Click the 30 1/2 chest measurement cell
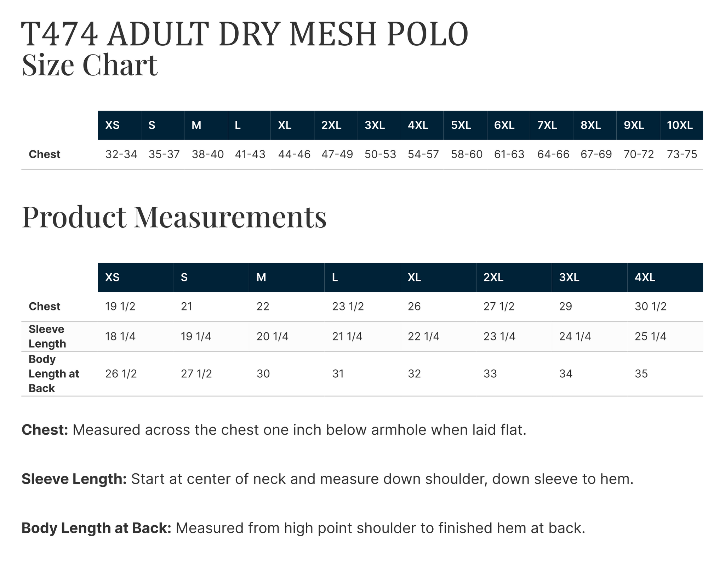This screenshot has width=725, height=588. coord(651,306)
